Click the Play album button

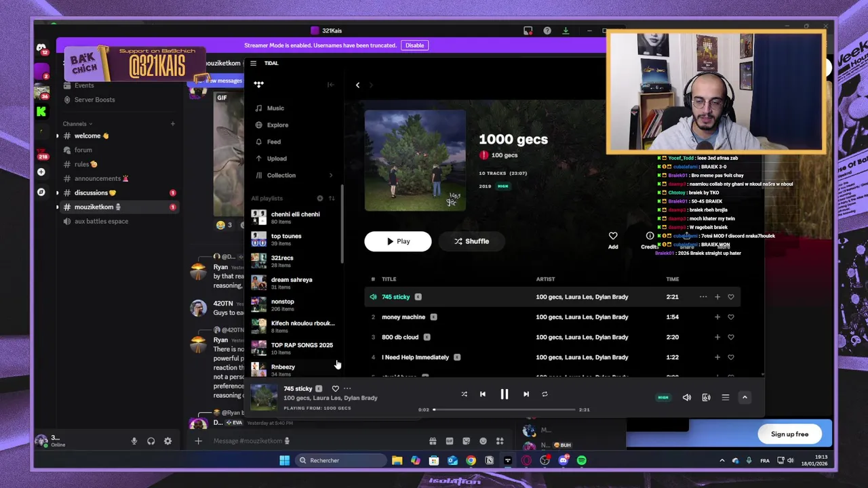[397, 241]
